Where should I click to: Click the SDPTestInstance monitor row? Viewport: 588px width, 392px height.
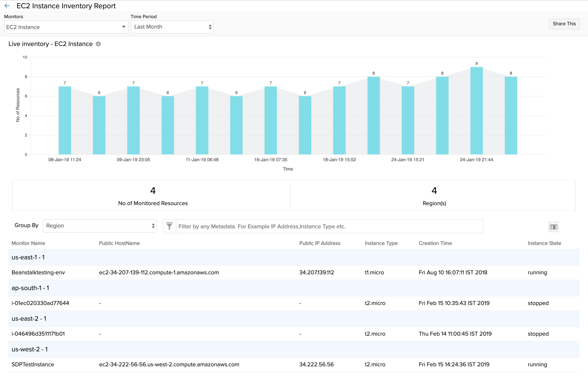click(x=33, y=364)
